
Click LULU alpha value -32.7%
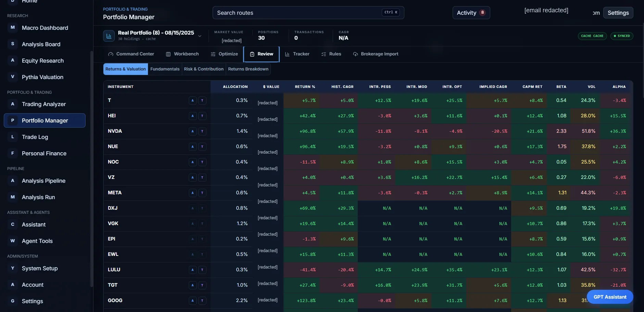[618, 270]
